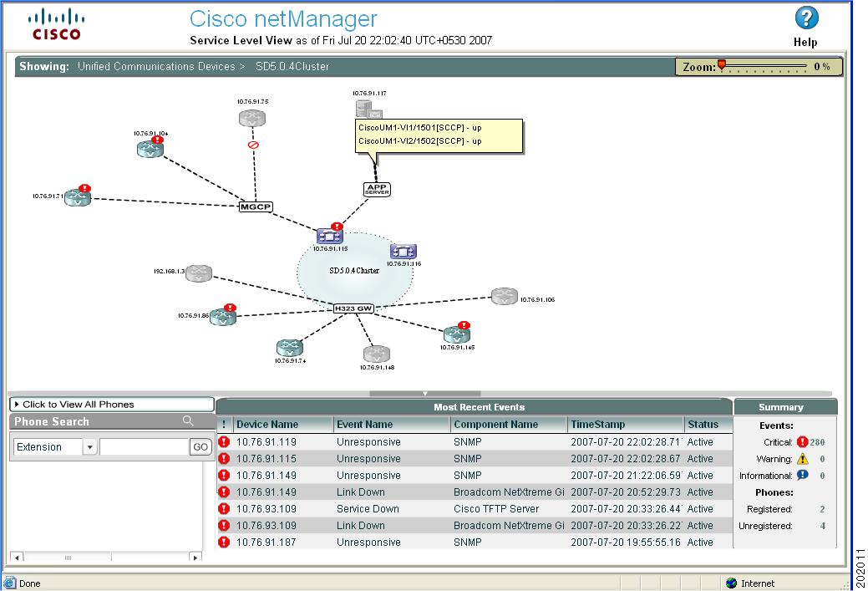Open the Extension dropdown
Screen dimensions: 868x591
89,447
